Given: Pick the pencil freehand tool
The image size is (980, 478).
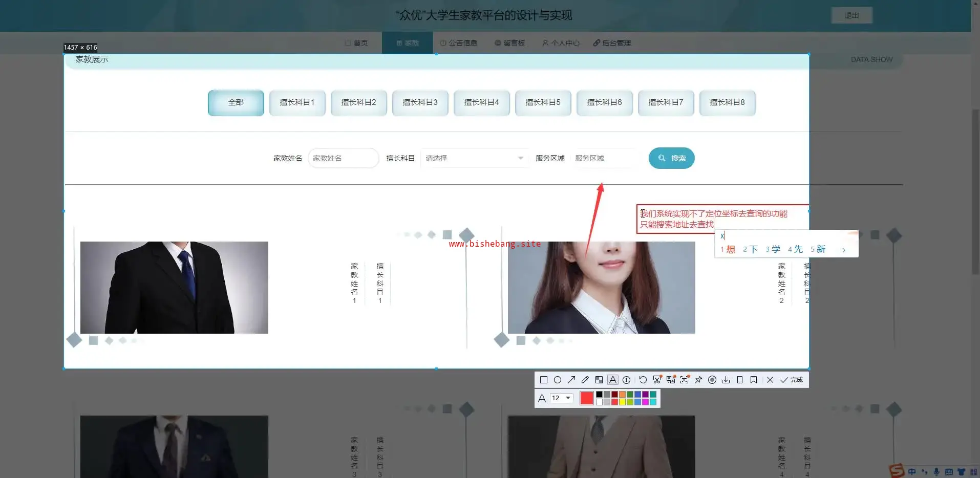Looking at the screenshot, I should coord(585,380).
